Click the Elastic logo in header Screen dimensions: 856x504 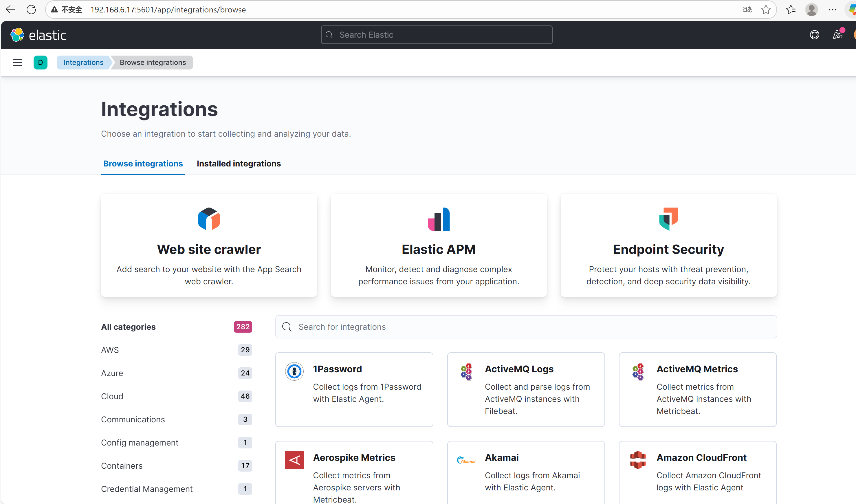point(38,35)
